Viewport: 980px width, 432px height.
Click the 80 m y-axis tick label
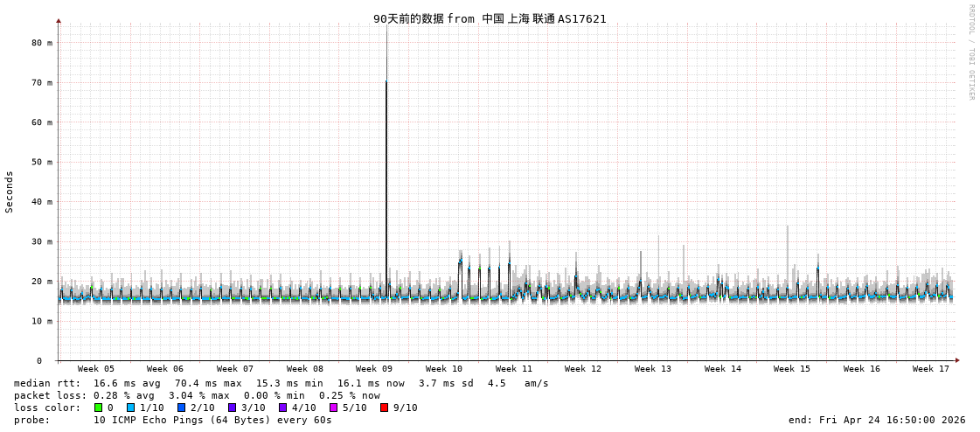[42, 43]
